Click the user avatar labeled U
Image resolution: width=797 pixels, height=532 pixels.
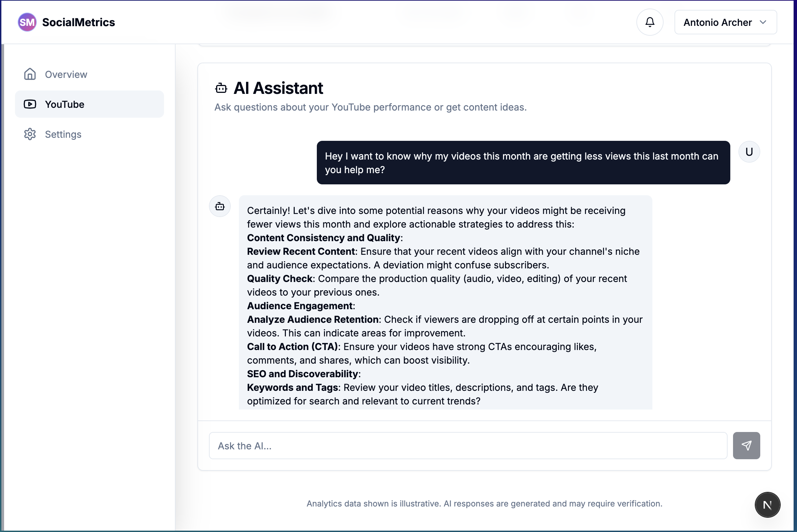click(x=749, y=152)
